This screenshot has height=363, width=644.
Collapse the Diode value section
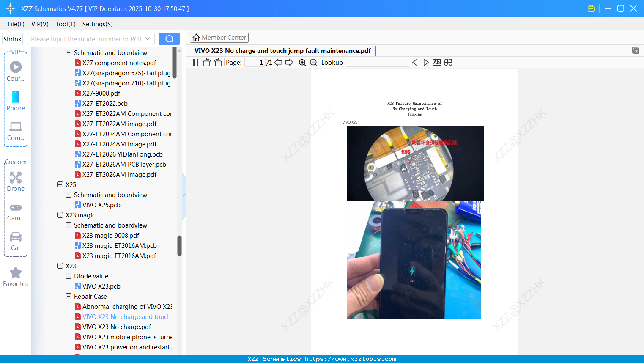[x=68, y=276]
